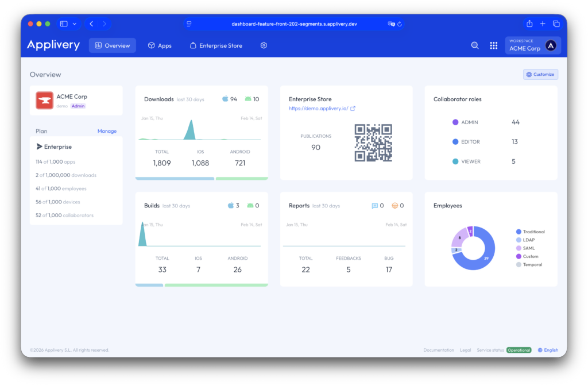This screenshot has height=385, width=588.
Task: Open the Enterprise Store external link icon
Action: pyautogui.click(x=353, y=107)
